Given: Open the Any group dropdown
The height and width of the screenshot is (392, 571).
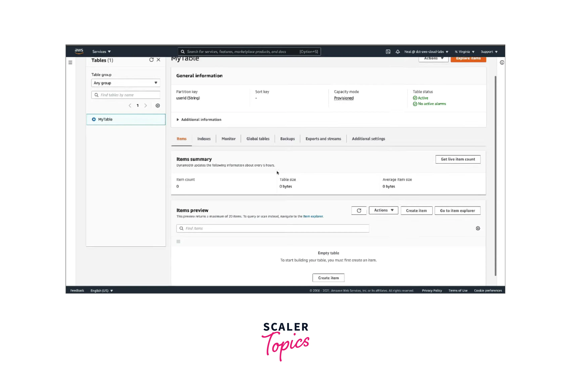Looking at the screenshot, I should [x=126, y=83].
